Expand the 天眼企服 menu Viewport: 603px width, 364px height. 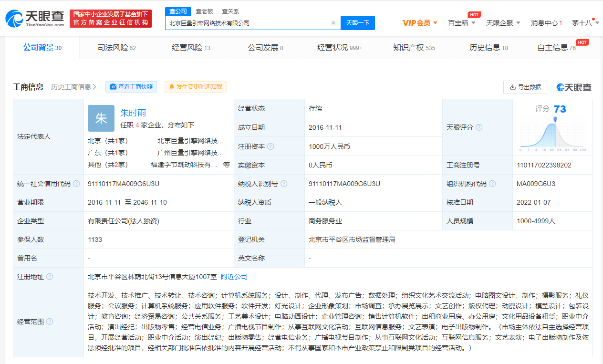pyautogui.click(x=503, y=23)
